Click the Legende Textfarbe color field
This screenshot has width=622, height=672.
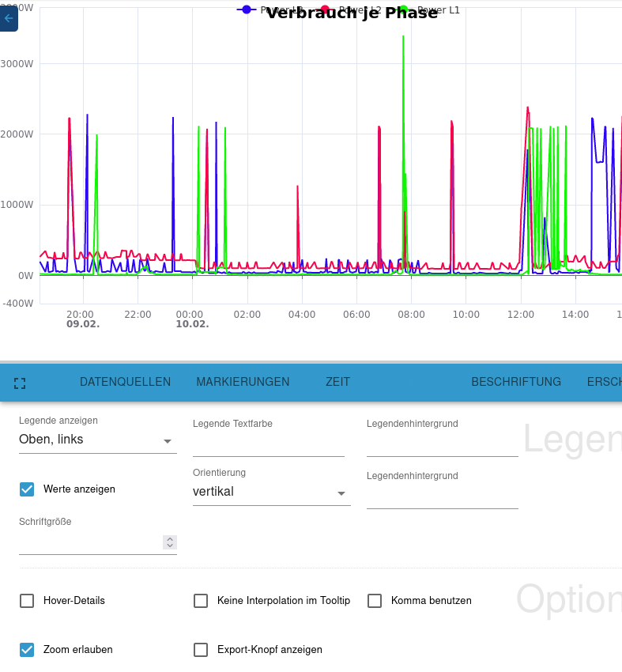tap(269, 445)
